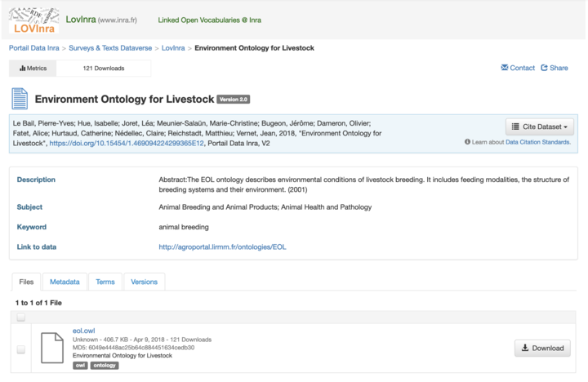This screenshot has height=382, width=588.
Task: Click the '1 to 1 of 1 File' text
Action: click(38, 303)
